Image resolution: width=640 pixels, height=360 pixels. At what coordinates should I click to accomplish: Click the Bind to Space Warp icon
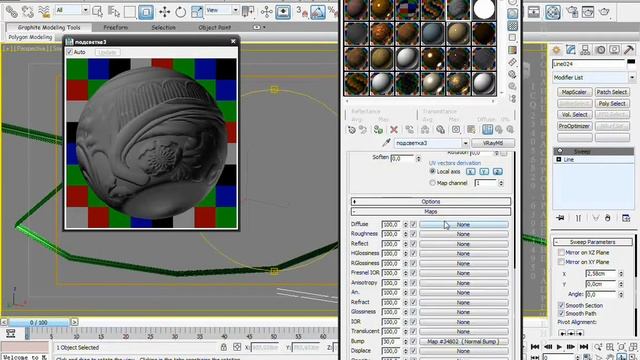point(44,12)
